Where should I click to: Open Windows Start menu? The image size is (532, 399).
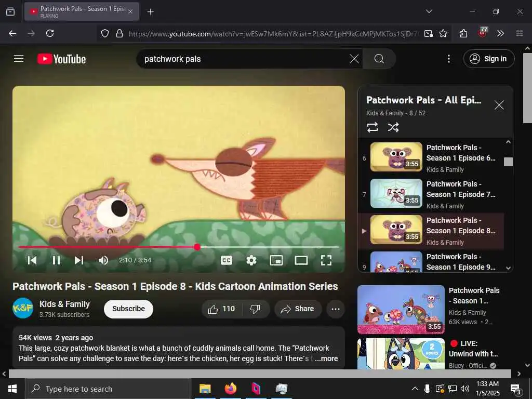(12, 389)
